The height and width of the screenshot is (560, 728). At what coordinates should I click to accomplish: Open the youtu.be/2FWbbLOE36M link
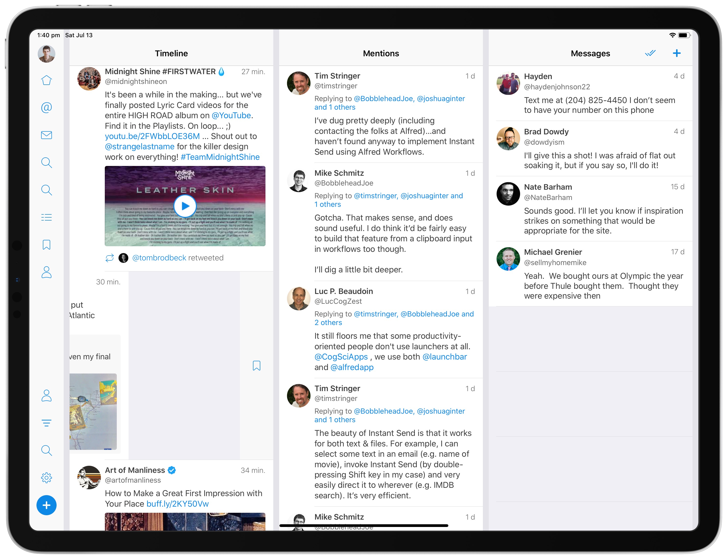tap(152, 136)
